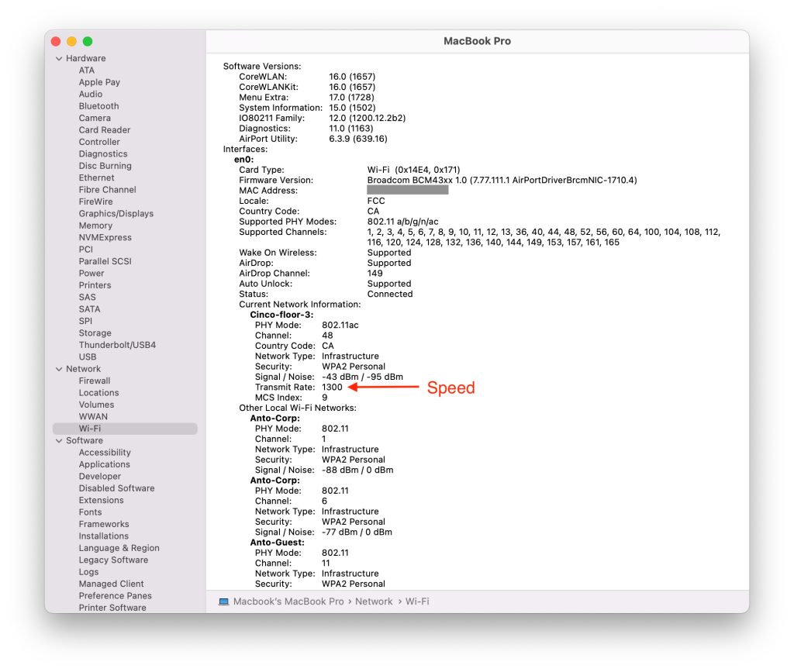Click the computer icon in the breadcrumb bar
Viewport: 794px width, 672px height.
pos(224,601)
